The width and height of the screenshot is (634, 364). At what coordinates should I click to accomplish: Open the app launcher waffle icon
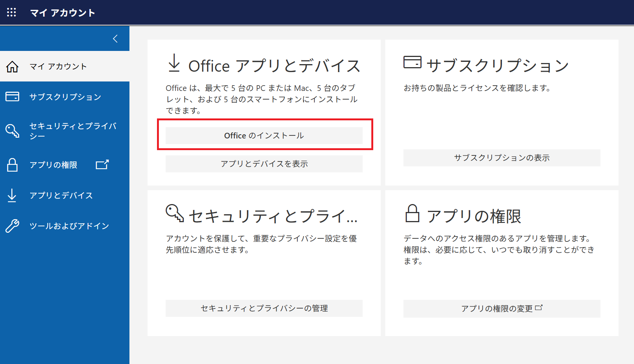point(11,12)
